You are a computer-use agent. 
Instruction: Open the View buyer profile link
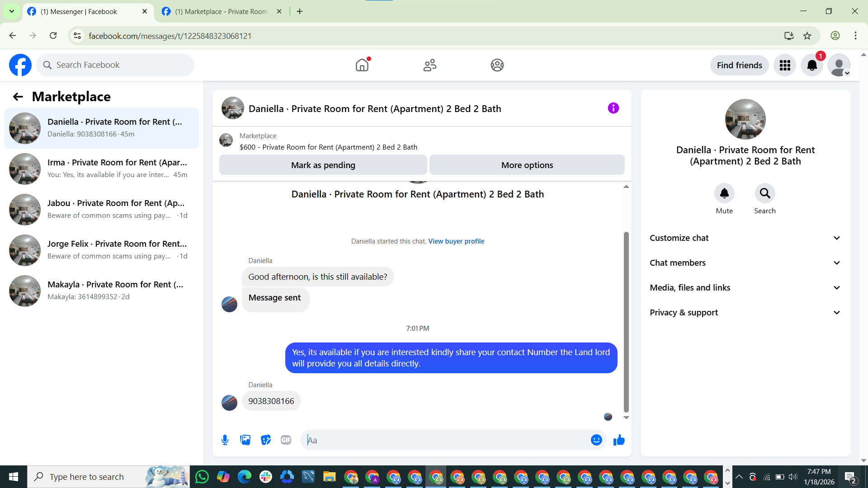[456, 241]
